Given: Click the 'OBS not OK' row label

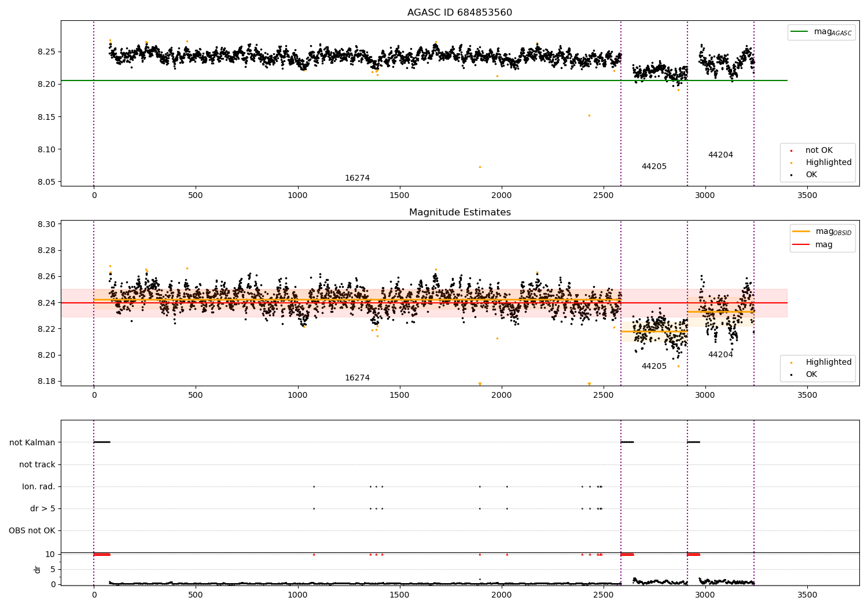Looking at the screenshot, I should [32, 530].
